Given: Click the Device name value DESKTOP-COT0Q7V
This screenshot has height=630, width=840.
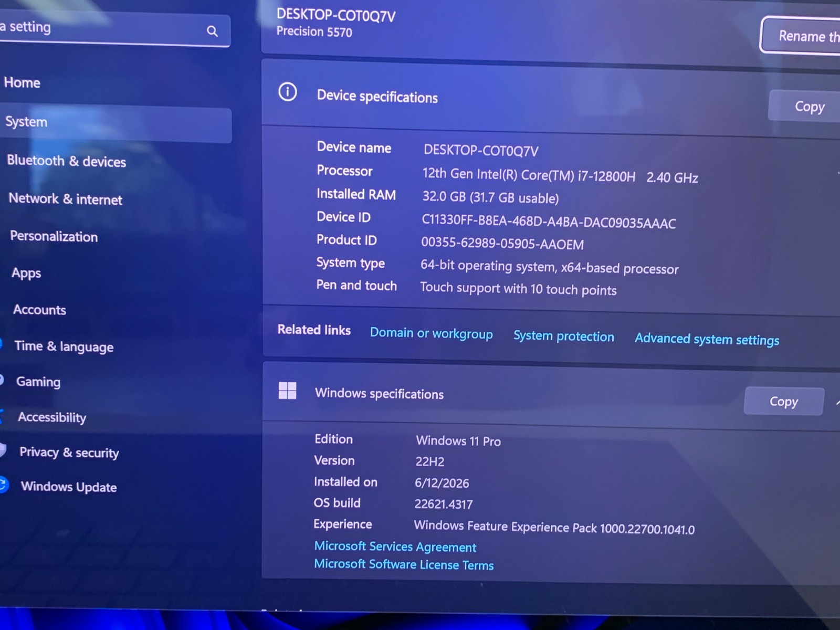Looking at the screenshot, I should click(x=481, y=151).
